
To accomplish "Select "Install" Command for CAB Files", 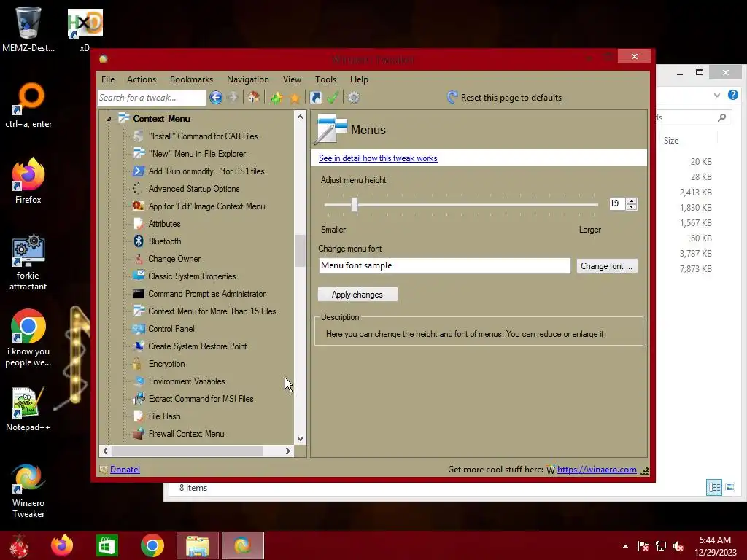I will 203,136.
